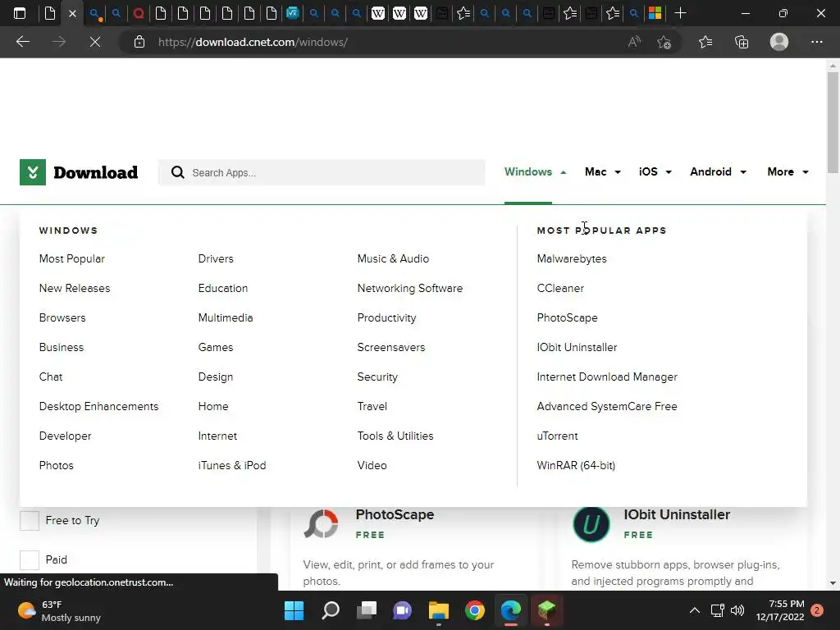Click the Minecraft block taskbar icon
840x630 pixels.
point(547,610)
